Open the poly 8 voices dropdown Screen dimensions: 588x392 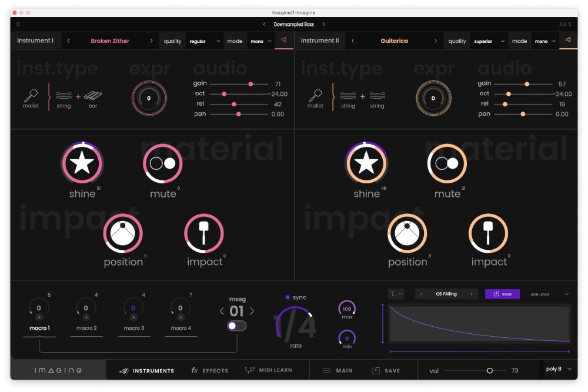(x=559, y=369)
